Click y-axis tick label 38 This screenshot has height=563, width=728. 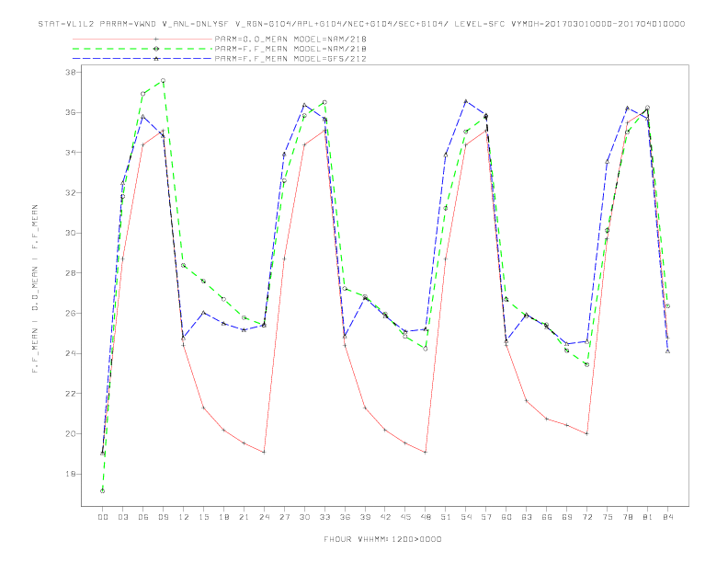(71, 73)
